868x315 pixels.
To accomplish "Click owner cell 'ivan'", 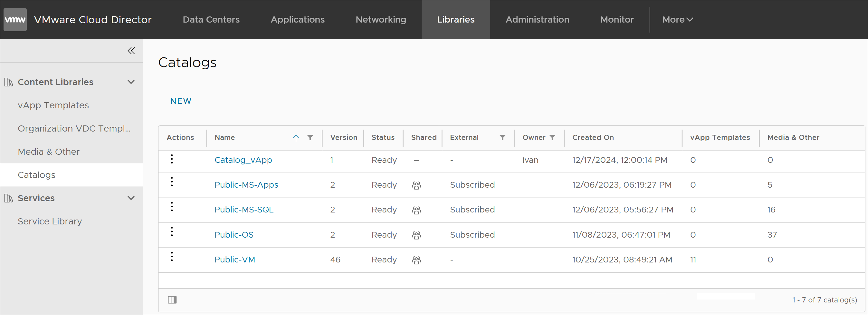I will [x=530, y=160].
